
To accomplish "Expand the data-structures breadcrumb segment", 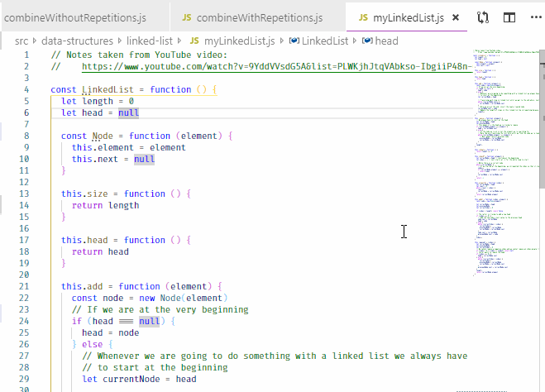I will [77, 41].
